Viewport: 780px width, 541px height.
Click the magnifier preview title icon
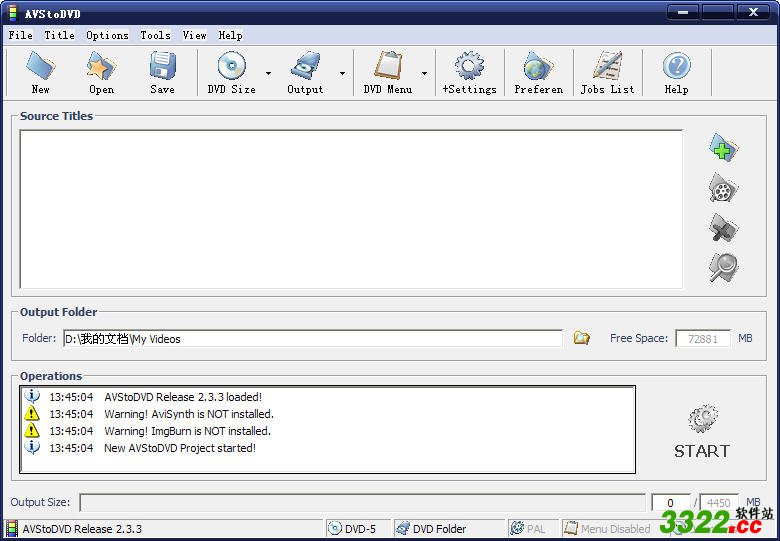tap(724, 268)
